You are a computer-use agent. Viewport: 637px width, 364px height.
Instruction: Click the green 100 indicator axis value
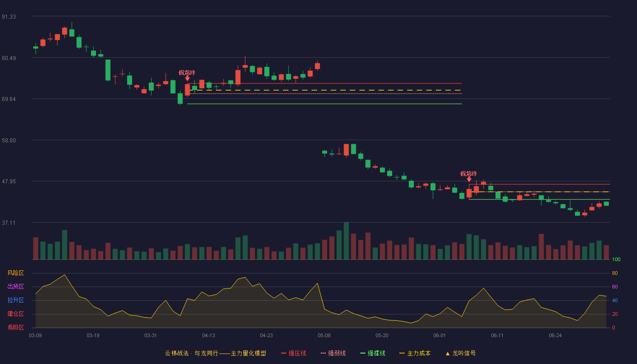point(616,260)
